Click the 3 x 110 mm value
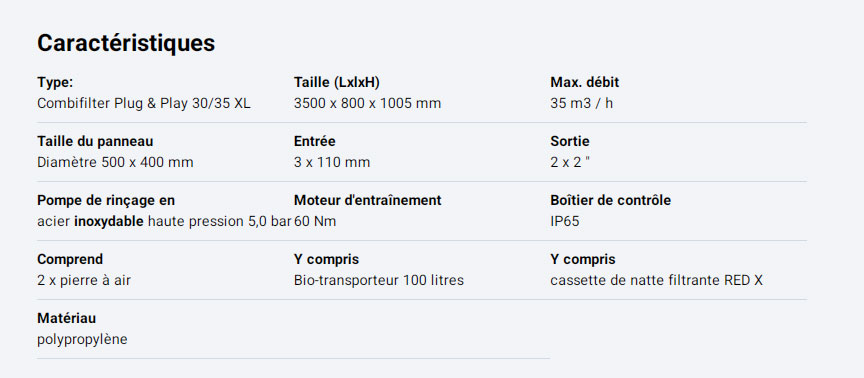Image resolution: width=864 pixels, height=378 pixels. [332, 163]
